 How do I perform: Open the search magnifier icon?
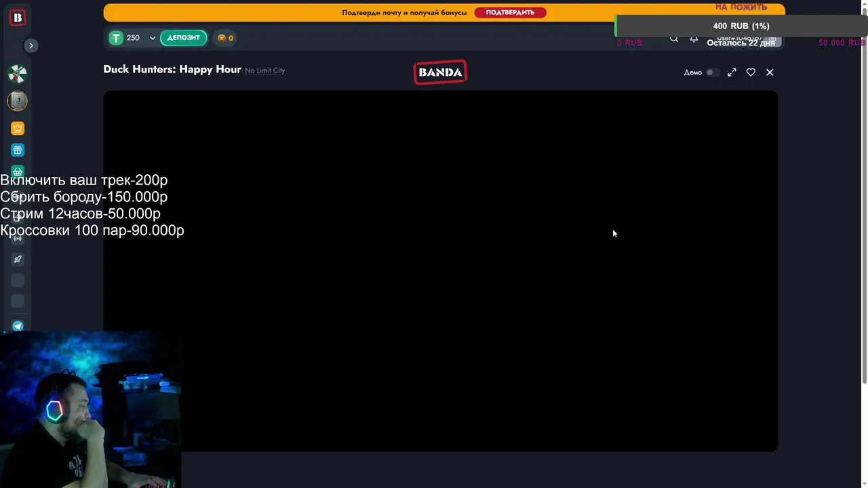coord(674,39)
